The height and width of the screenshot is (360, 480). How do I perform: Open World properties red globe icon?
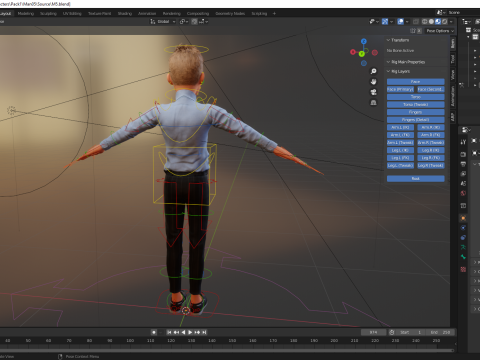(x=463, y=193)
